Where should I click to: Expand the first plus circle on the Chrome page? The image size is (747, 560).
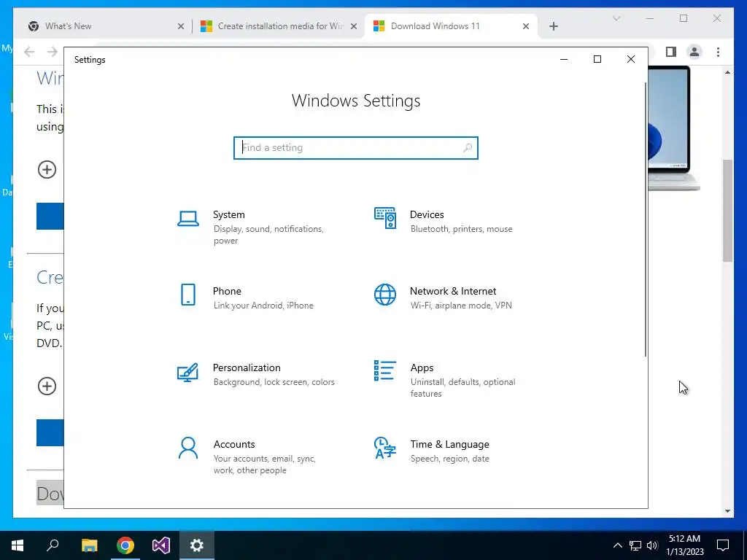pyautogui.click(x=47, y=169)
